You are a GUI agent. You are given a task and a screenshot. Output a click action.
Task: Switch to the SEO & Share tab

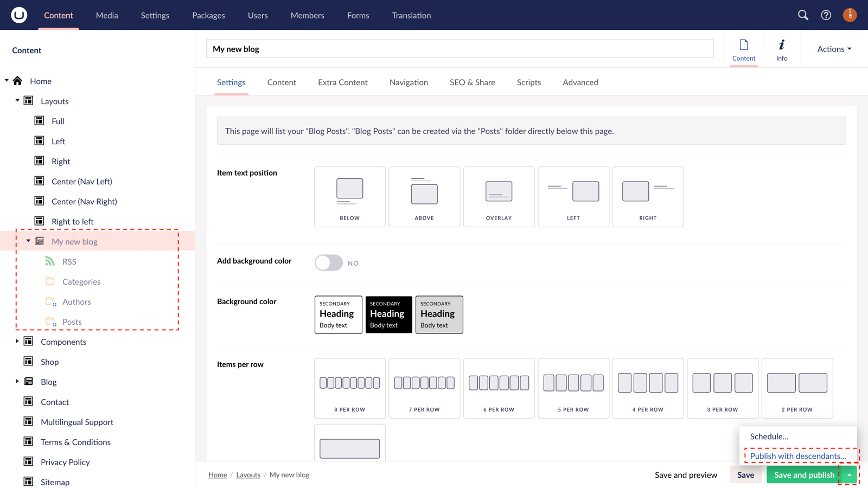pos(472,82)
